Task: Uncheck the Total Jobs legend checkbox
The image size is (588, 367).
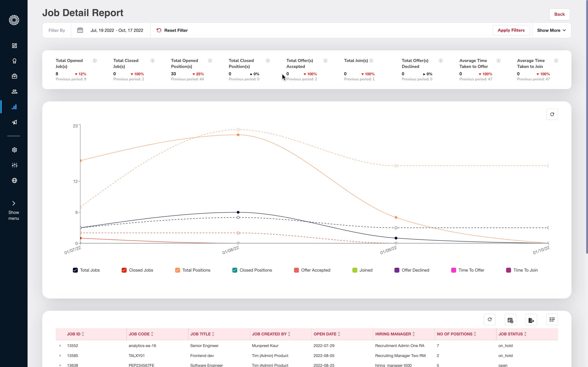Action: (75, 270)
